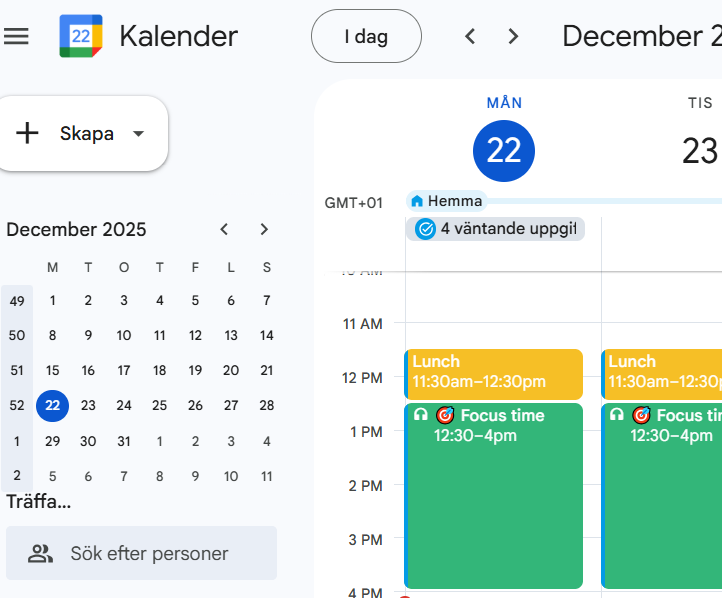The height and width of the screenshot is (598, 722).
Task: Click the I dag button
Action: 366,36
